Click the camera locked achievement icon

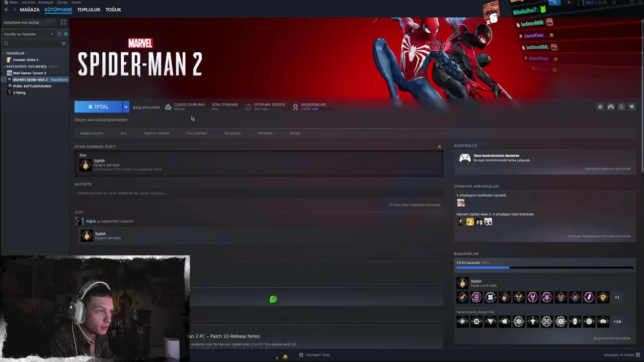(603, 321)
